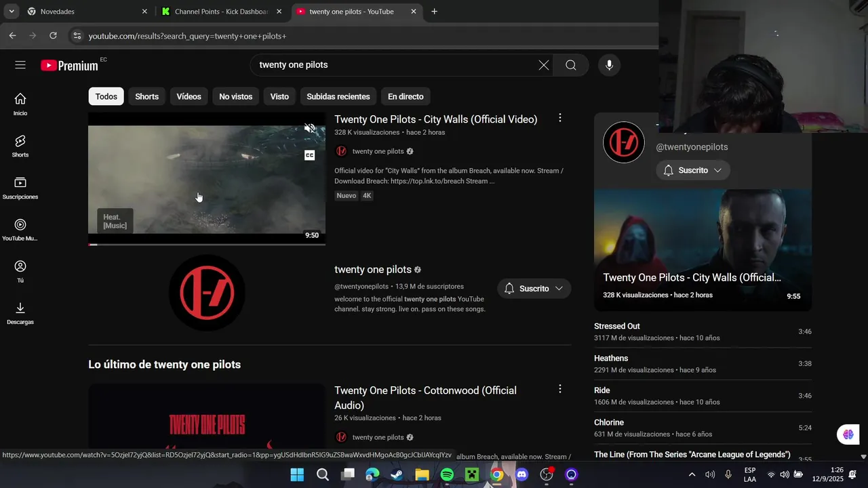Show hidden system tray icons
The image size is (868, 488).
692,474
